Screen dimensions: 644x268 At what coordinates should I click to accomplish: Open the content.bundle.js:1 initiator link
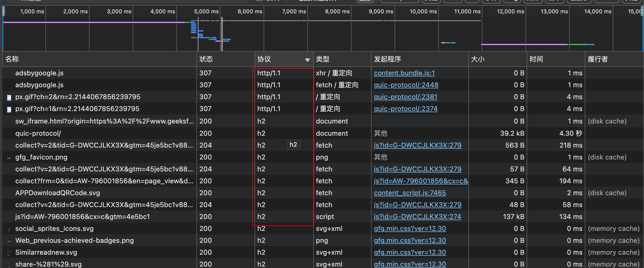click(404, 73)
